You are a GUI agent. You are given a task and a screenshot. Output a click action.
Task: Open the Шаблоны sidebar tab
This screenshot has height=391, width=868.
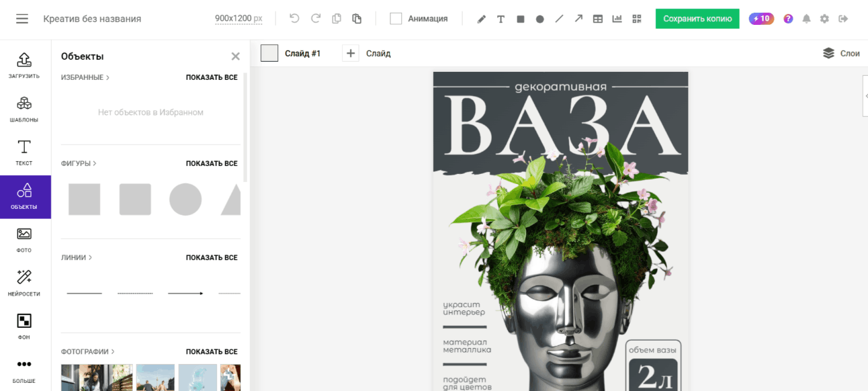pyautogui.click(x=24, y=110)
